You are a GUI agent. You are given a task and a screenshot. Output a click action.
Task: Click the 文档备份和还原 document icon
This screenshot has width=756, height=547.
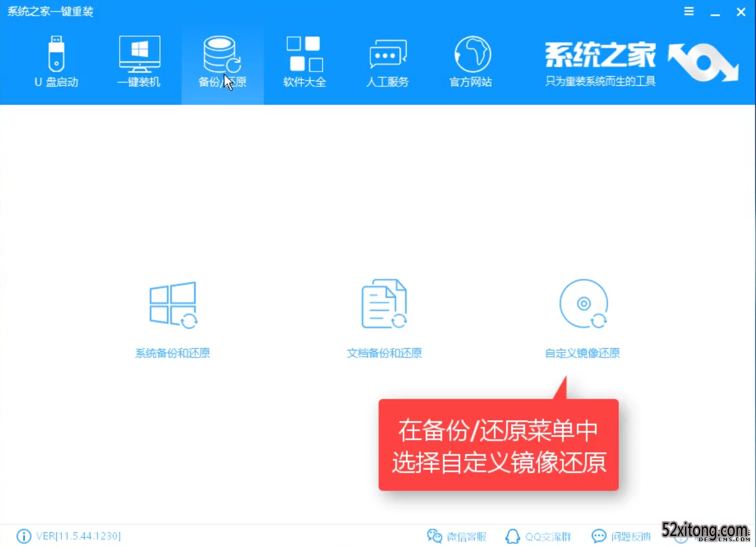(384, 304)
